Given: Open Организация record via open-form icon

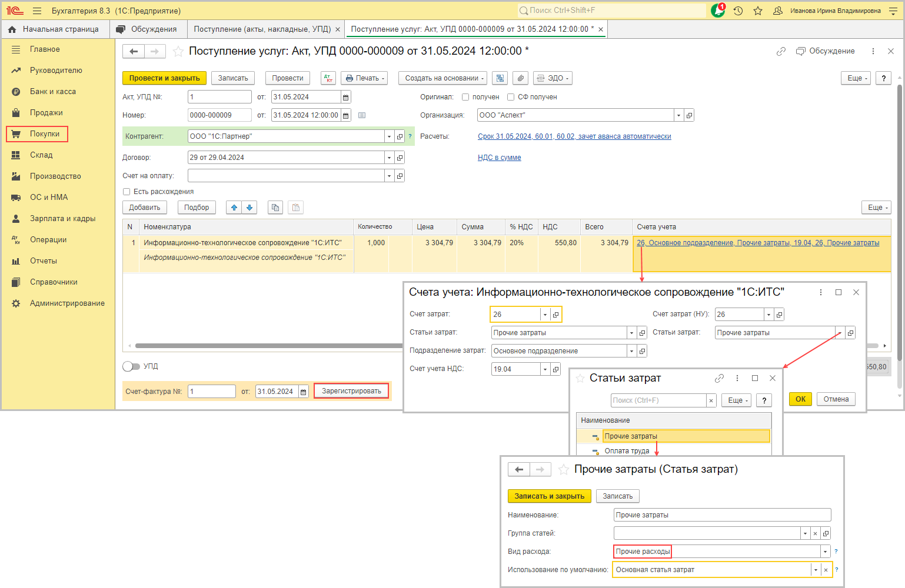Looking at the screenshot, I should coord(690,115).
